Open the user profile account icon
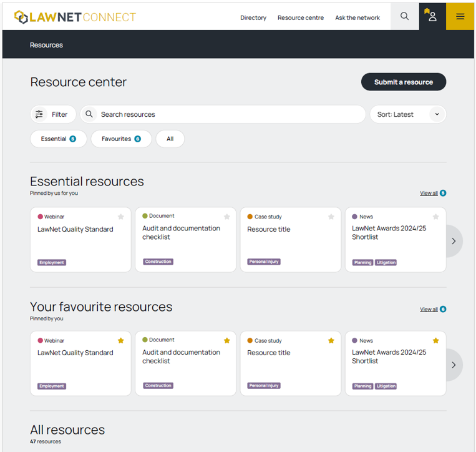The image size is (476, 452). pyautogui.click(x=432, y=16)
